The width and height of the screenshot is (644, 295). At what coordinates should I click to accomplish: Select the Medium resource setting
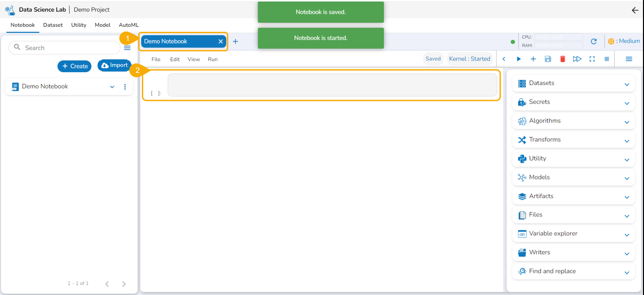(624, 41)
